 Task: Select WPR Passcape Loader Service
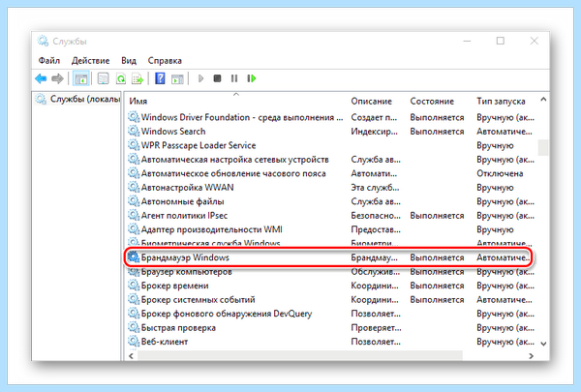tap(330, 145)
